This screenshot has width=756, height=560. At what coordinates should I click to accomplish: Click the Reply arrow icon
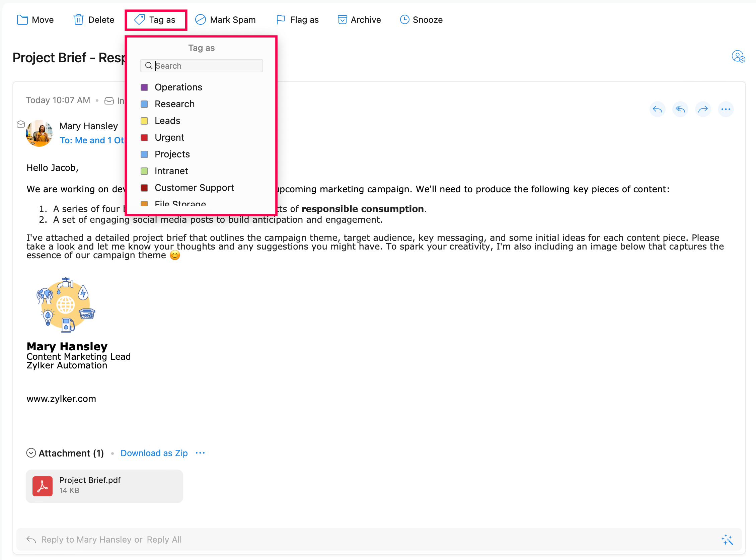tap(657, 109)
